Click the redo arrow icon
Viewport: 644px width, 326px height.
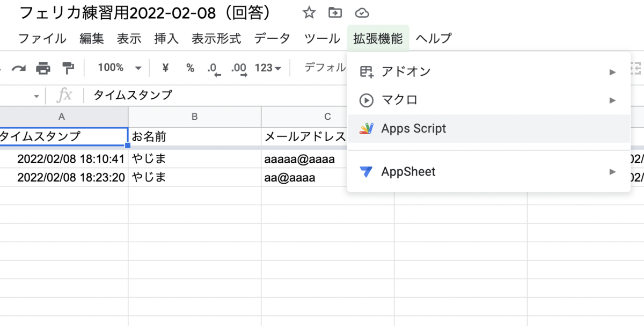tap(19, 68)
